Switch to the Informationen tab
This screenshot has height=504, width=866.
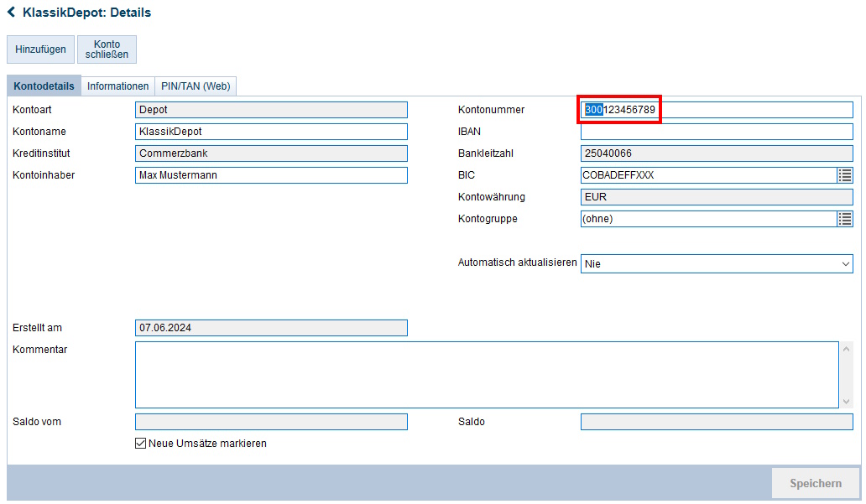point(117,86)
